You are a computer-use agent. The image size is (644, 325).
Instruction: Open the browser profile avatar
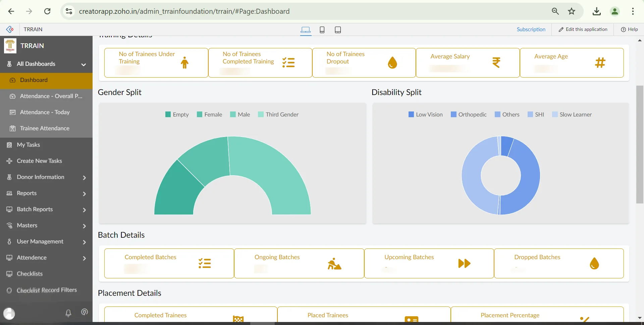coord(615,11)
